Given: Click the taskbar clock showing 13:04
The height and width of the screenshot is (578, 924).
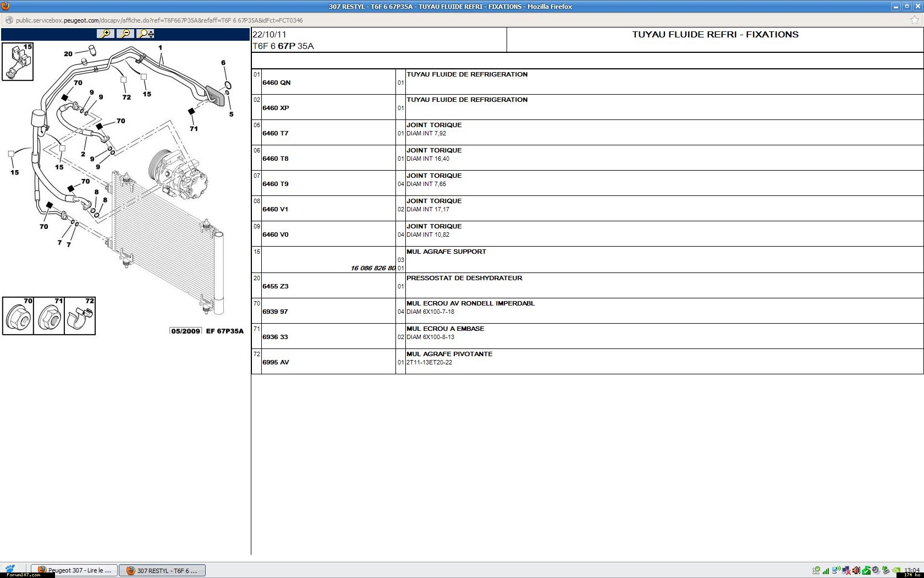Looking at the screenshot, I should click(911, 570).
